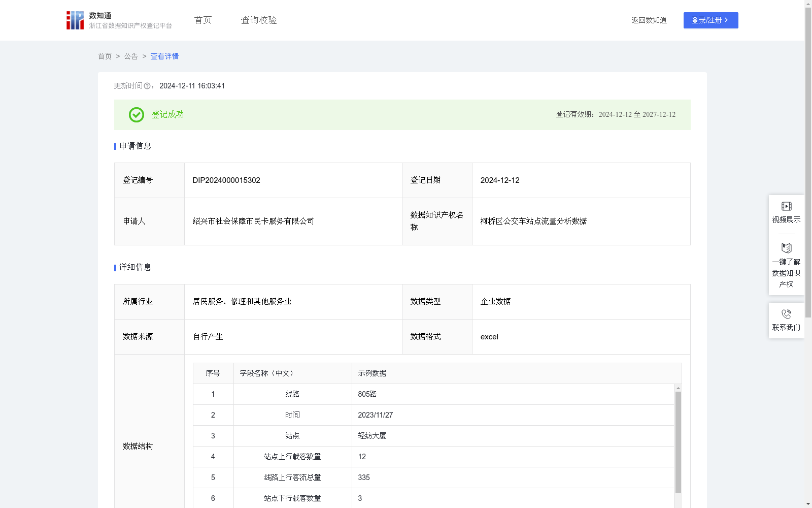Open 视频展示 video icon in sidebar
The height and width of the screenshot is (508, 812).
point(786,206)
